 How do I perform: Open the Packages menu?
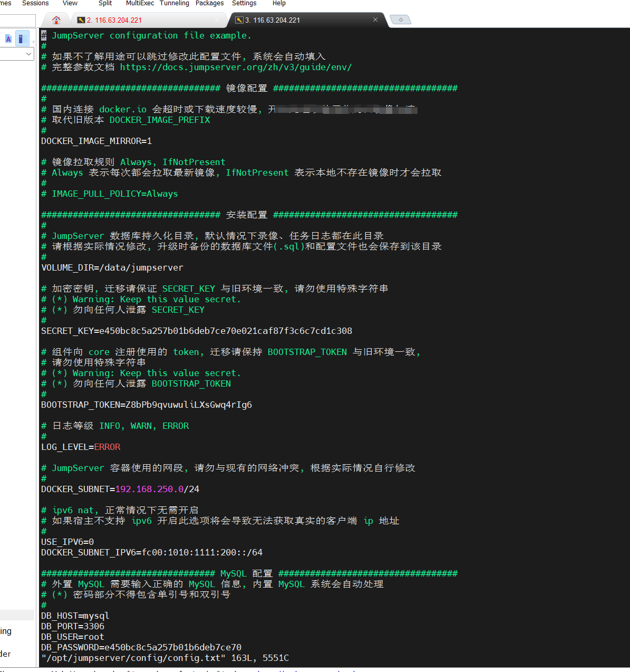tap(210, 3)
